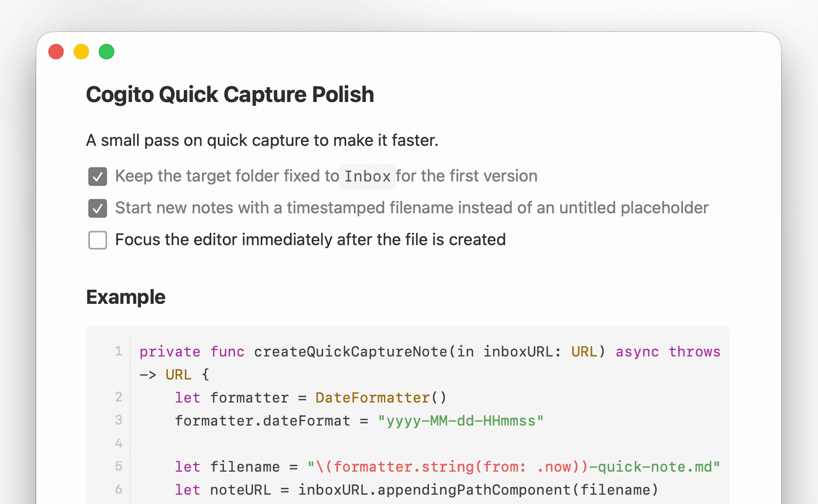Viewport: 818px width, 504px height.
Task: Click 'formatter.dateFormat' on code line 3
Action: 262,421
